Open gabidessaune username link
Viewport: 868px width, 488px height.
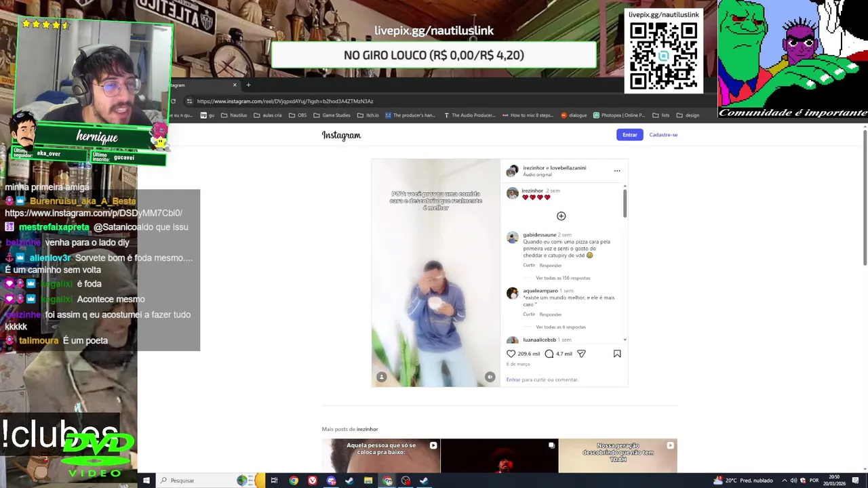[539, 235]
